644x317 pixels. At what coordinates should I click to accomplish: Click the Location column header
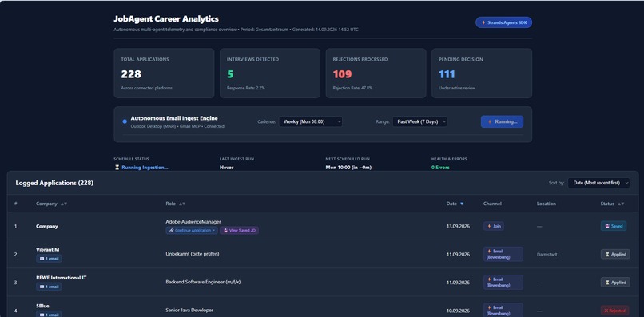coord(547,204)
